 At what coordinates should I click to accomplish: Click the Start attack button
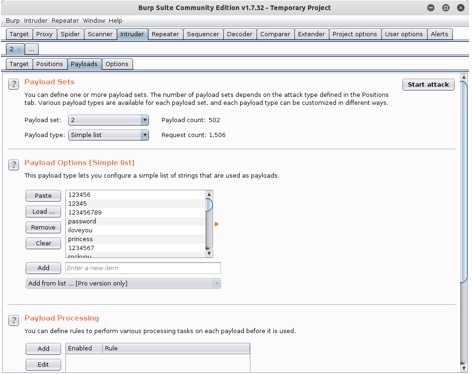(x=428, y=85)
